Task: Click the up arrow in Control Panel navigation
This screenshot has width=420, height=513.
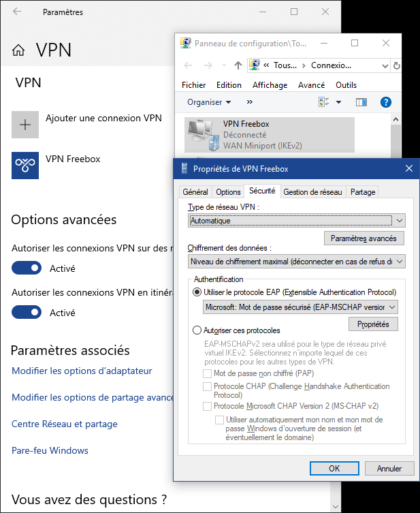Action: [x=238, y=65]
